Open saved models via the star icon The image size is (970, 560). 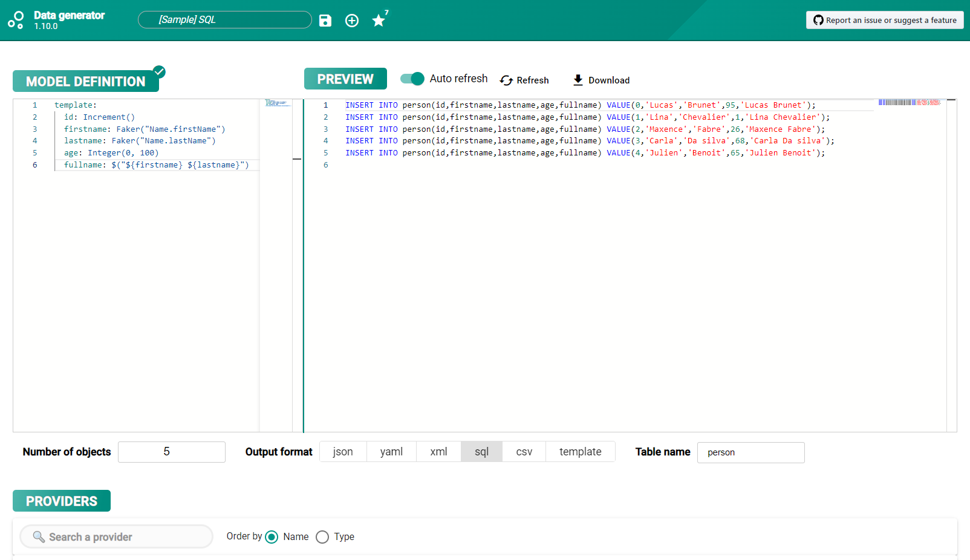coord(379,21)
